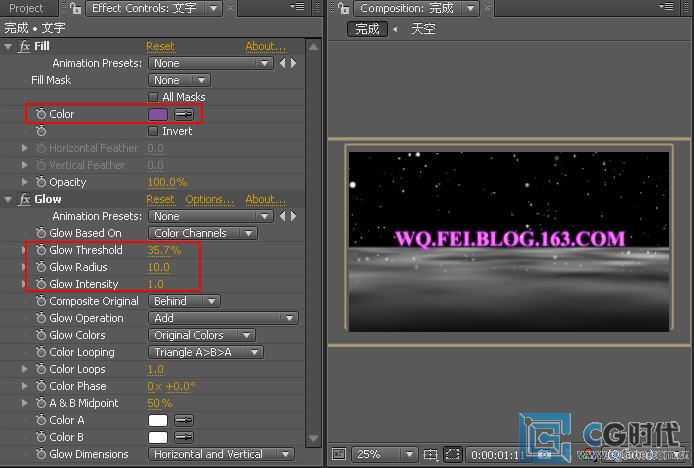Toggle the Glow Threshold stopwatch
The height and width of the screenshot is (468, 694).
(41, 250)
